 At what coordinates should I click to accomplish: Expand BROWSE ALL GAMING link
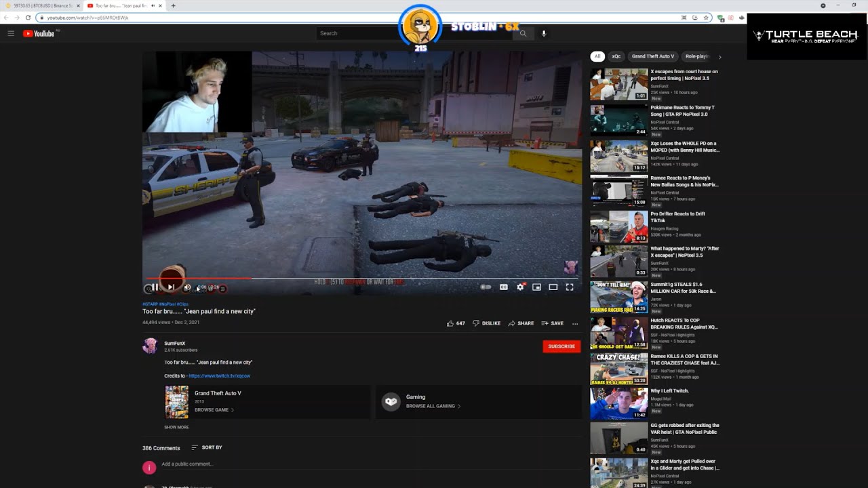coord(433,406)
